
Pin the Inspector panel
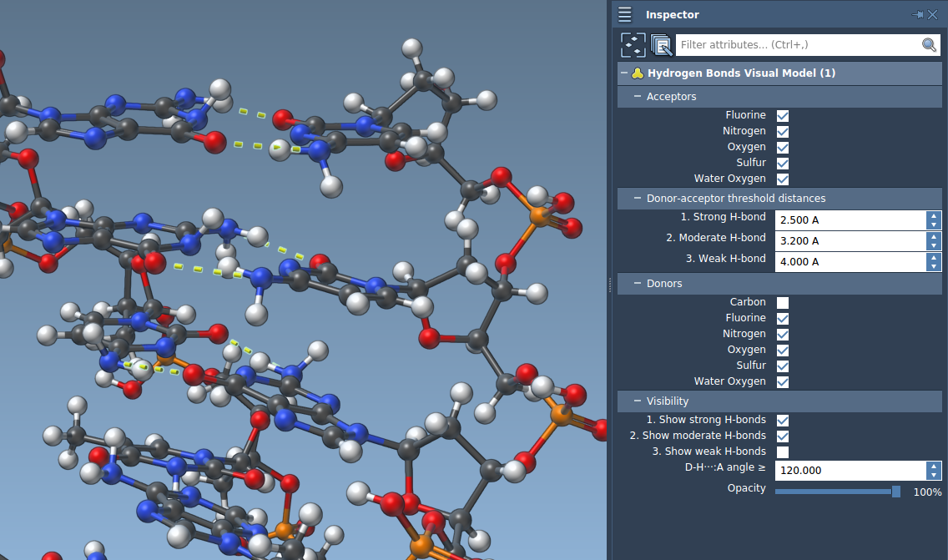pyautogui.click(x=918, y=15)
